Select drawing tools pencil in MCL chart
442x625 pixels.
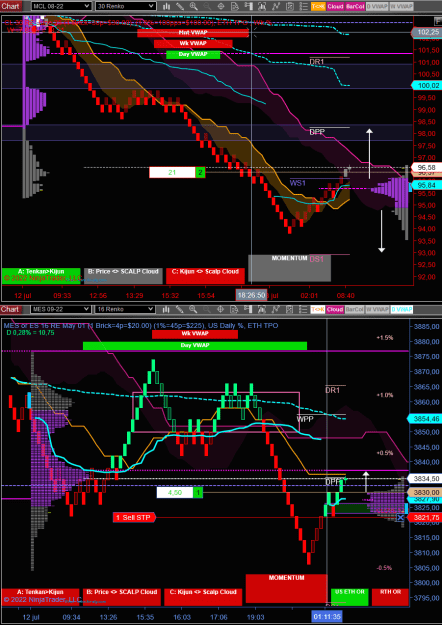180,6
